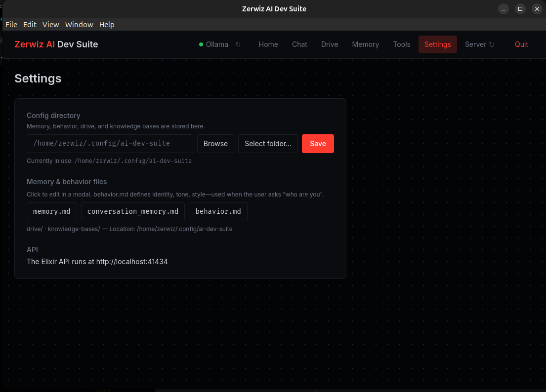Open the Drive section
Viewport: 546px width, 392px height.
pos(329,44)
